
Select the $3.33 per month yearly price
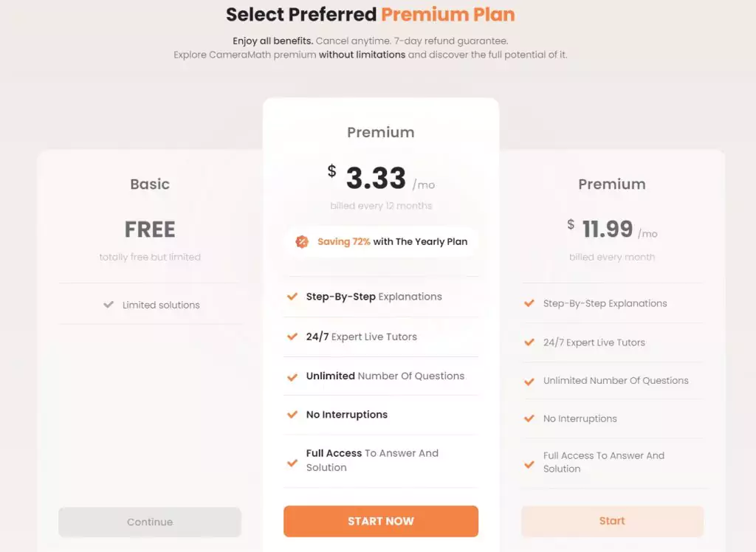point(381,178)
